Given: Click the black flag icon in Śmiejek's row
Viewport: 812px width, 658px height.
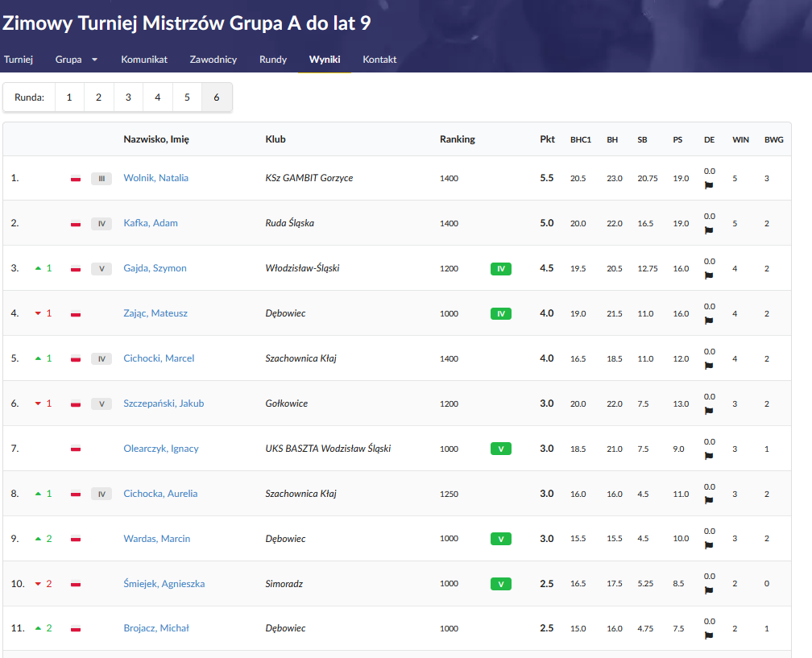Looking at the screenshot, I should [x=710, y=591].
